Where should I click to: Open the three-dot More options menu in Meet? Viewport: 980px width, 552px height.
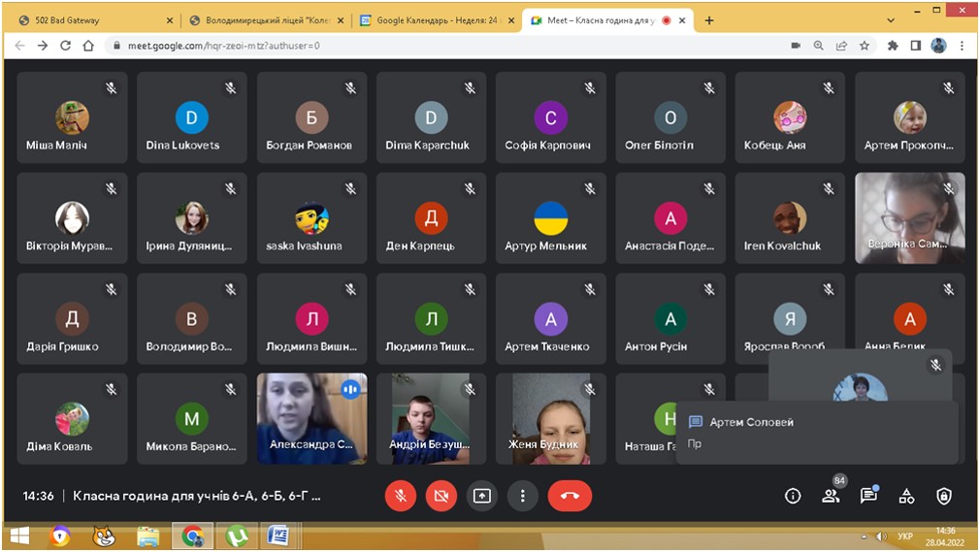pos(523,496)
